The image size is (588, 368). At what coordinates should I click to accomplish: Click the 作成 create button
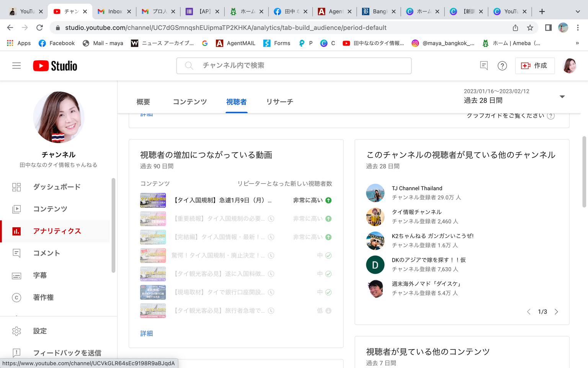pyautogui.click(x=535, y=66)
